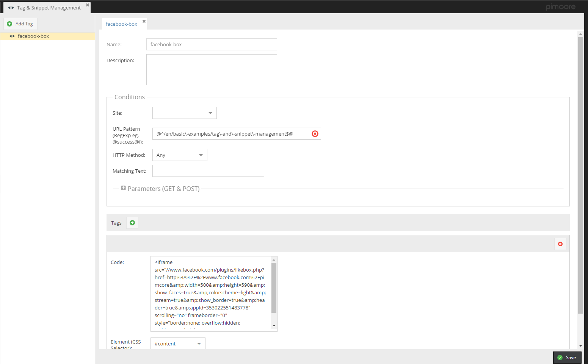The image size is (588, 364).
Task: Close the facebook-box tab
Action: point(144,21)
